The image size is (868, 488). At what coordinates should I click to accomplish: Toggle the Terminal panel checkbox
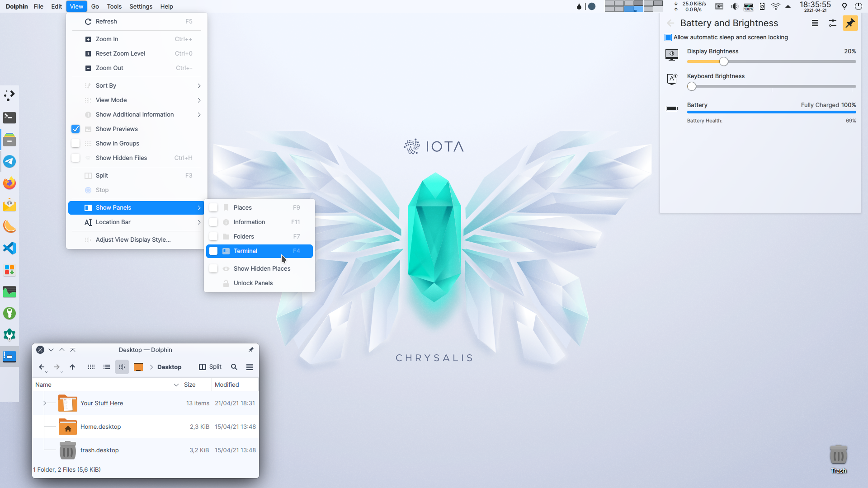click(213, 251)
